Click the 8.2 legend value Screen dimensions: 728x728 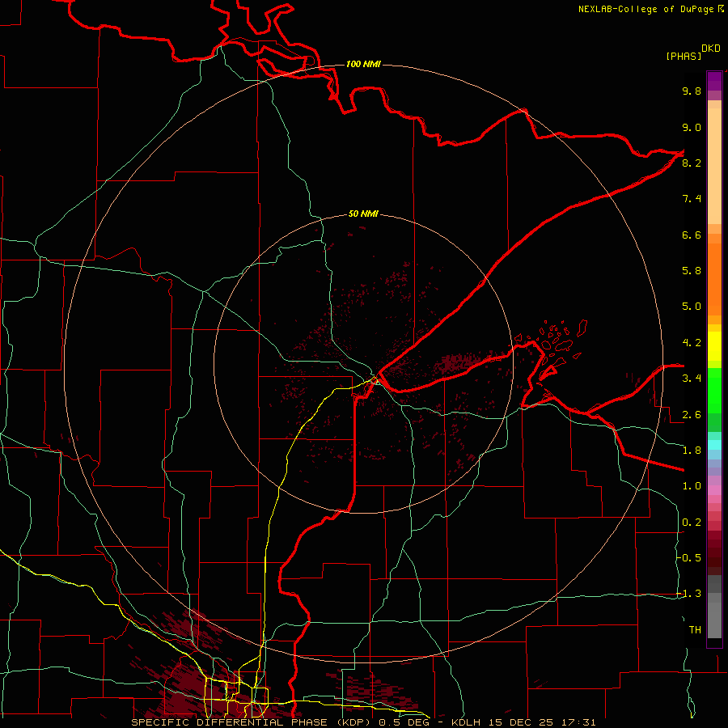692,163
